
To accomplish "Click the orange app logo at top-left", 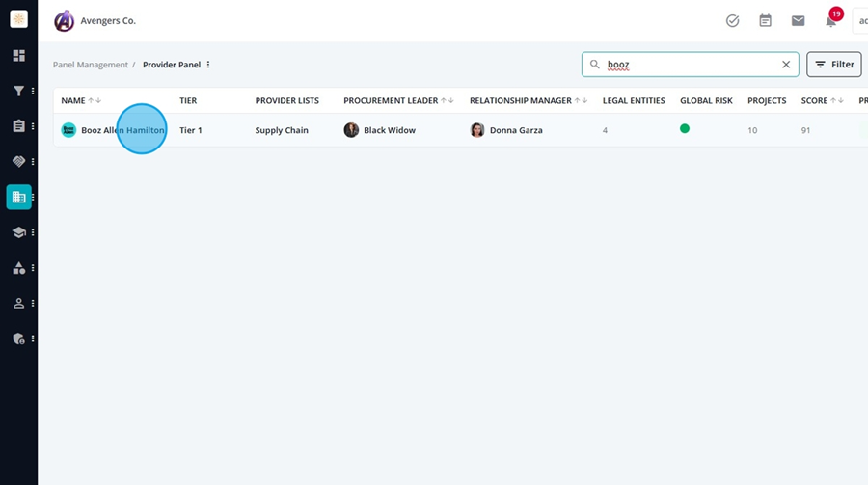I will pyautogui.click(x=19, y=19).
